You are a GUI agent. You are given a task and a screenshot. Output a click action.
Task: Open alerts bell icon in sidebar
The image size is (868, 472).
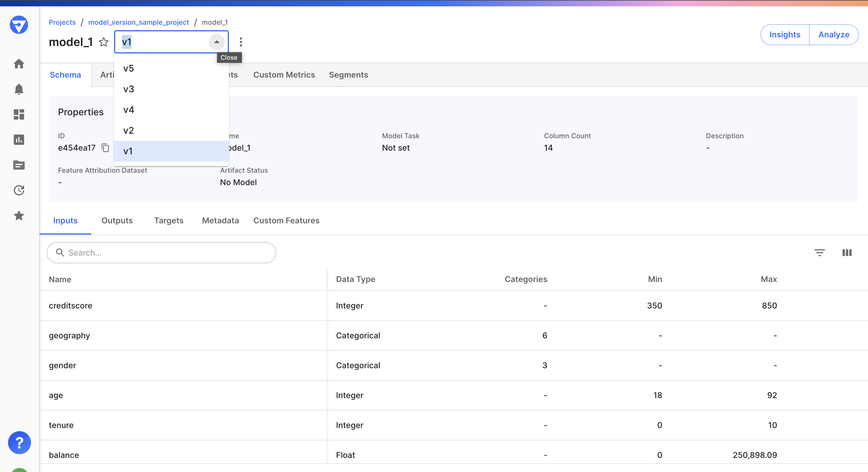19,89
